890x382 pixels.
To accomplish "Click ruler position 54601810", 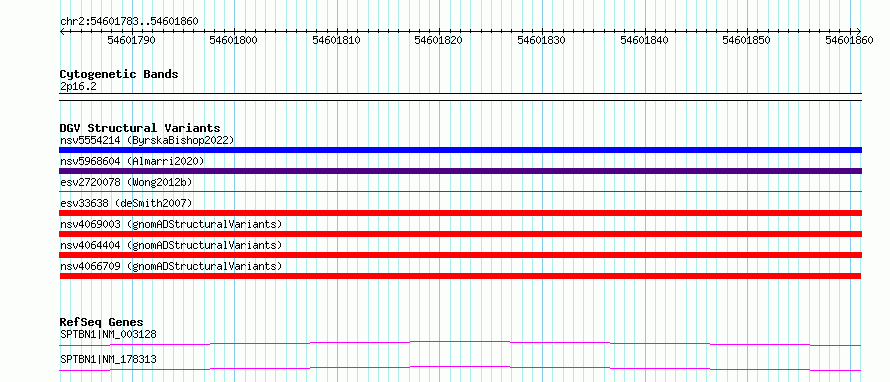I will click(337, 40).
